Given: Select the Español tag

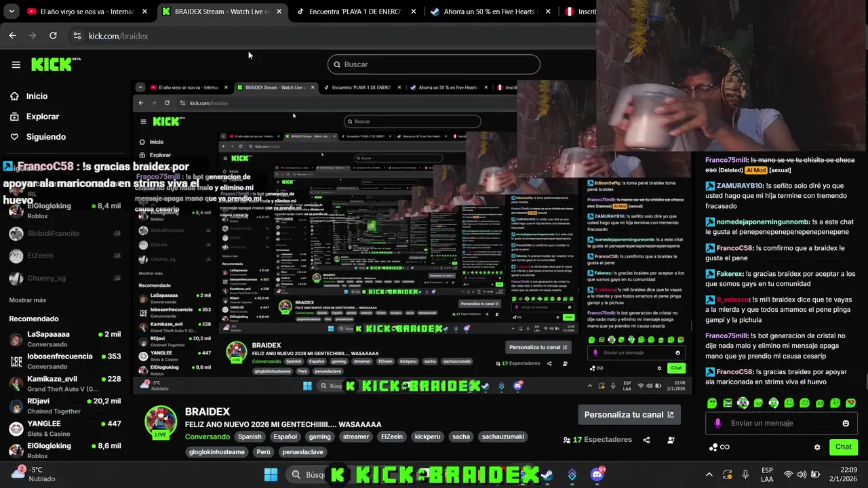Looking at the screenshot, I should click(x=285, y=437).
